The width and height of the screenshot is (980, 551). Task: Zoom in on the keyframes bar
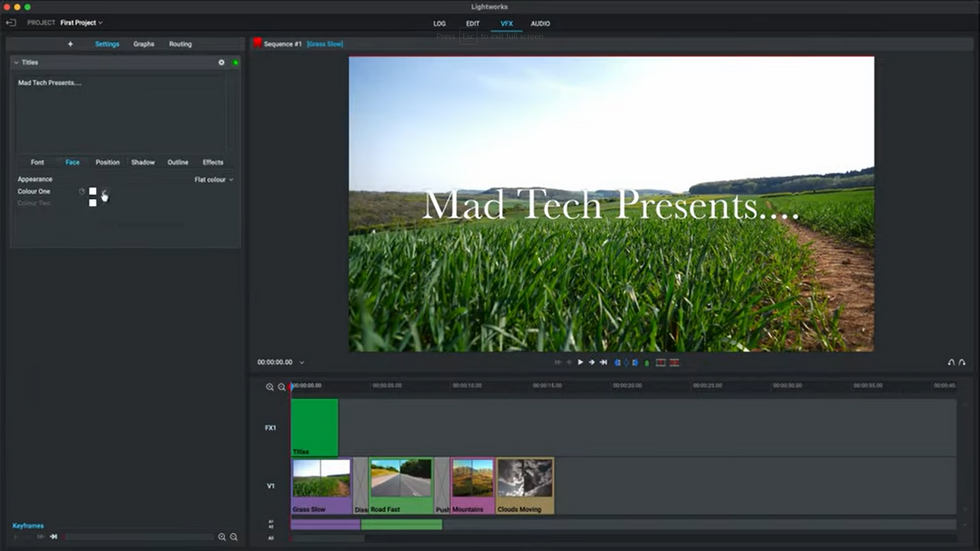tap(221, 537)
